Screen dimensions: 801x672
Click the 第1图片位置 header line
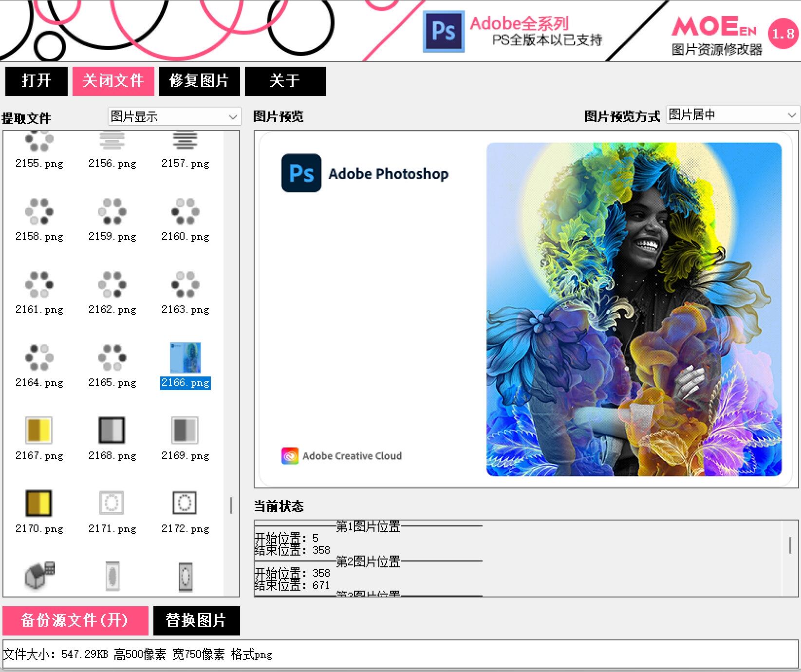click(368, 526)
